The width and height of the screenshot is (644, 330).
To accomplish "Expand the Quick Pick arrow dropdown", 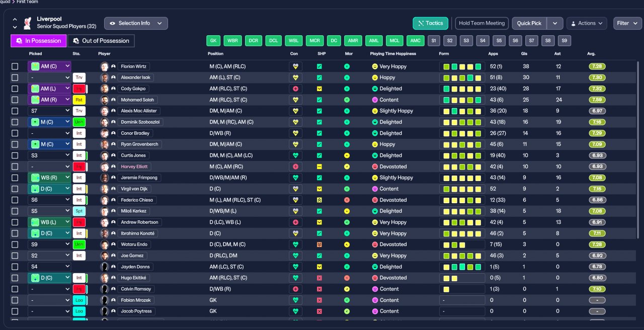I will 555,23.
